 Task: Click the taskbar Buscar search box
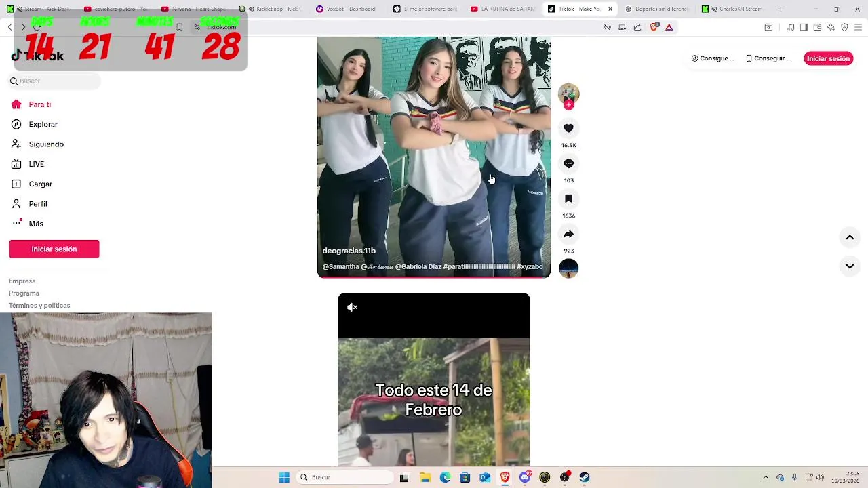[x=346, y=477]
